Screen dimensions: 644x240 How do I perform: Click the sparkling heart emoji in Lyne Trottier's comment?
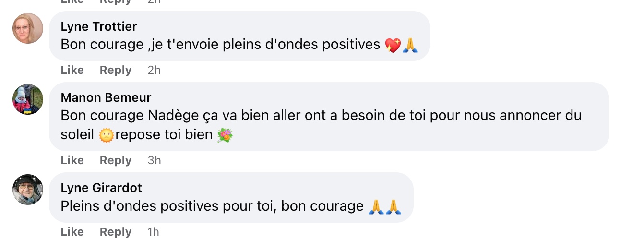click(393, 45)
